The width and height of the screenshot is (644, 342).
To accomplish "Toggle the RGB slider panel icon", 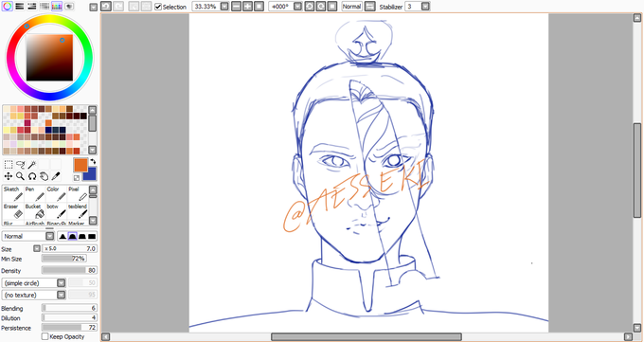I will tap(19, 7).
